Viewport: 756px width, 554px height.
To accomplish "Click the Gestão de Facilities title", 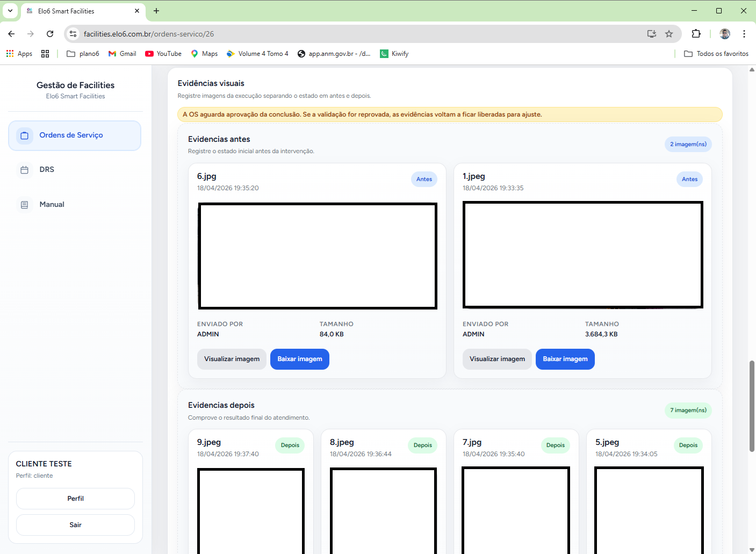I will [75, 85].
